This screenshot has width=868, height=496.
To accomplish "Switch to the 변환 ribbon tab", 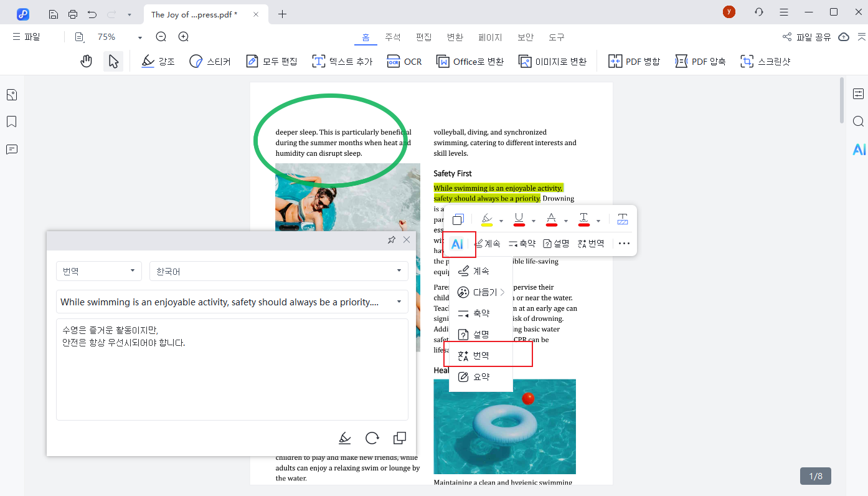I will [x=455, y=37].
